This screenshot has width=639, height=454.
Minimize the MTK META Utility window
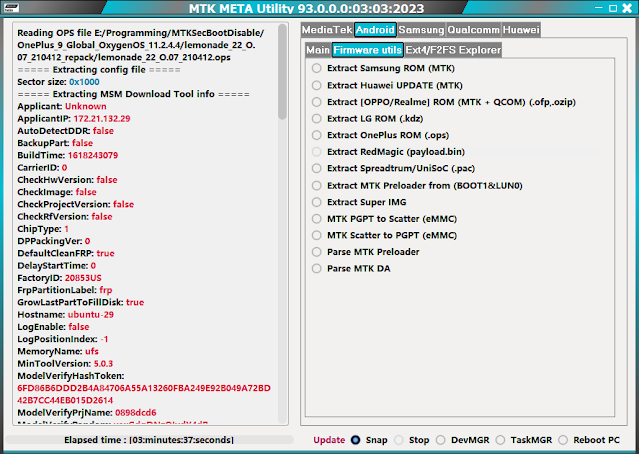click(599, 8)
